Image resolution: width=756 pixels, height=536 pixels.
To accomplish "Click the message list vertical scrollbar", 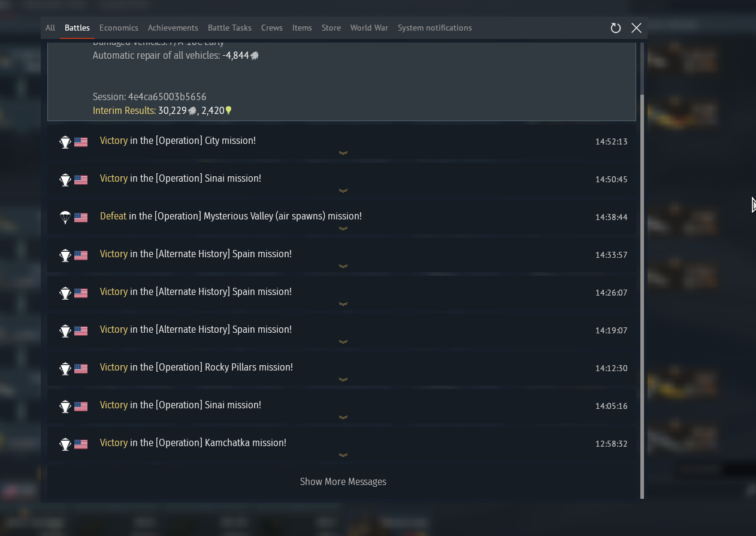I will 642,296.
